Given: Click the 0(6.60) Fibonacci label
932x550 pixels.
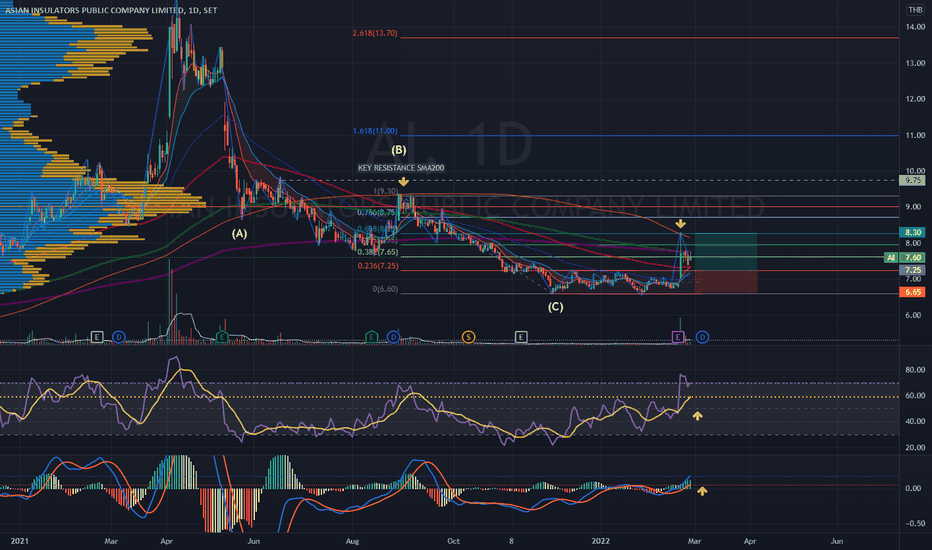Looking at the screenshot, I should pos(385,289).
